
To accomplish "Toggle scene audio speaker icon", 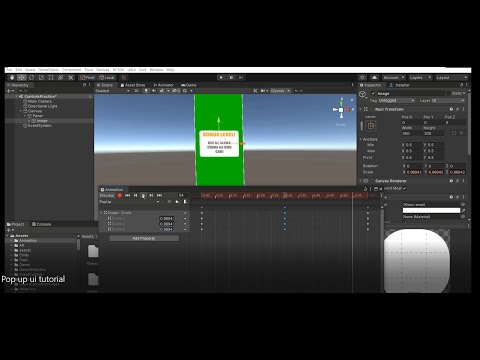I will click(x=154, y=91).
